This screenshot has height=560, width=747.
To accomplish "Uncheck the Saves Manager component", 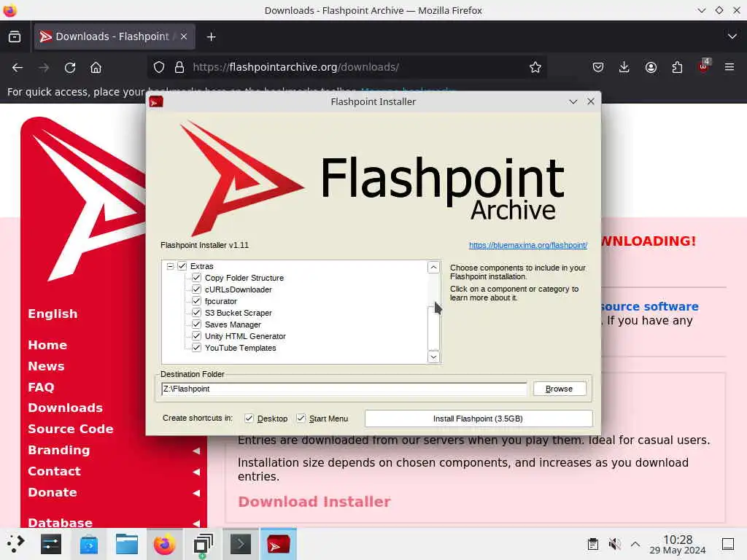I will pos(196,324).
